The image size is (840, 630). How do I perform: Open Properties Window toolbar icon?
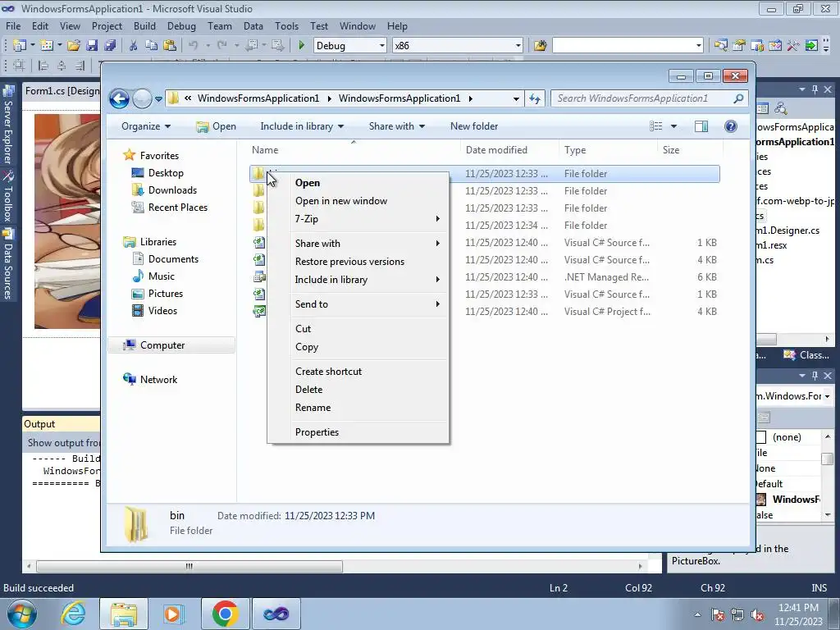point(739,46)
